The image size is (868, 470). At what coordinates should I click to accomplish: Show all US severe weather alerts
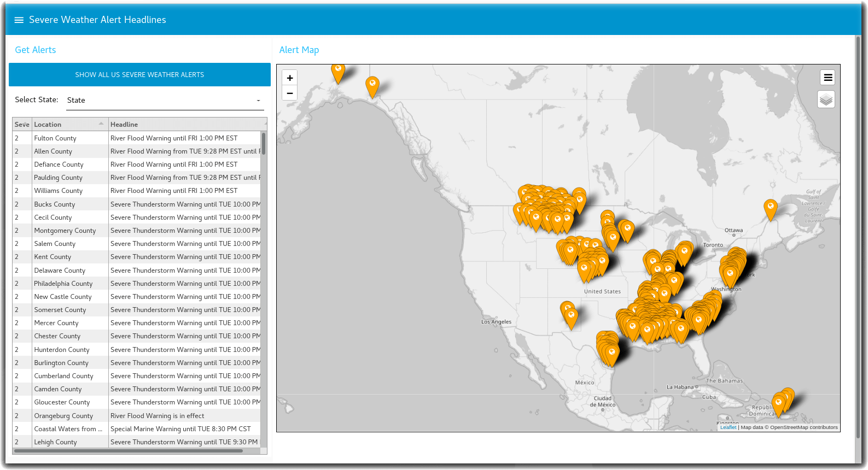tap(139, 74)
